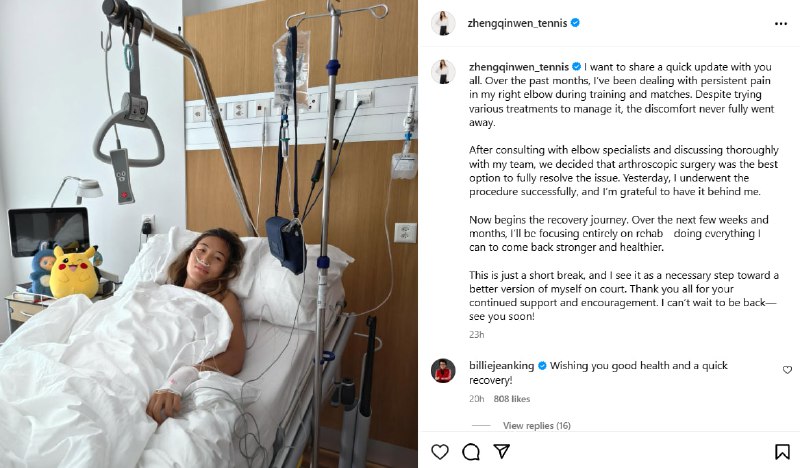800x468 pixels.
Task: Click the 20h comment timestamp
Action: click(477, 399)
